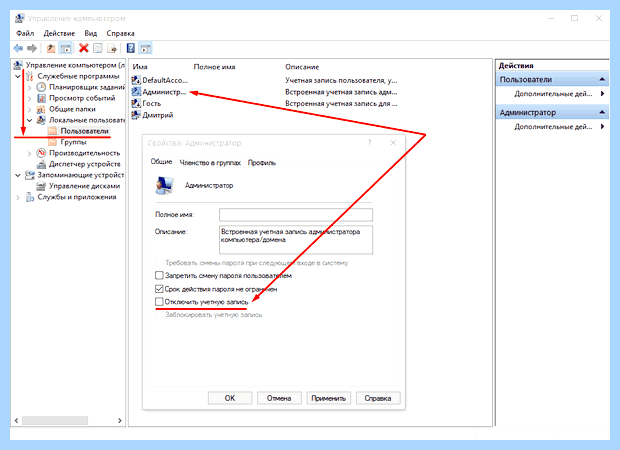Open Управление дисками in tree

84,186
